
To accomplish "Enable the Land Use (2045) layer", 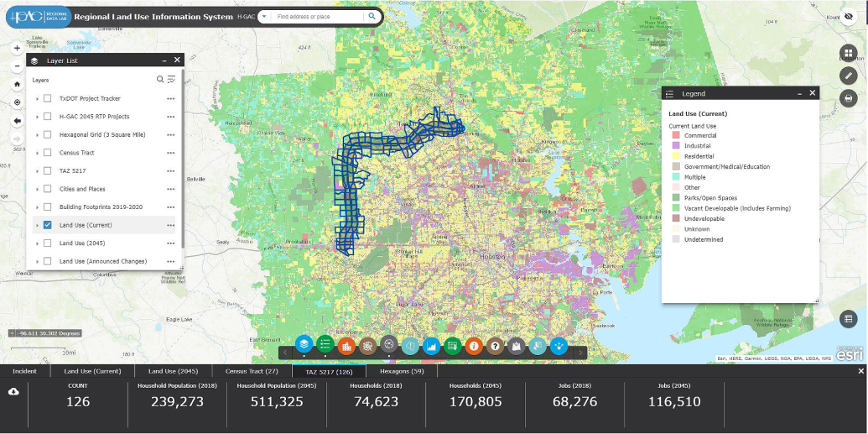I will [48, 243].
